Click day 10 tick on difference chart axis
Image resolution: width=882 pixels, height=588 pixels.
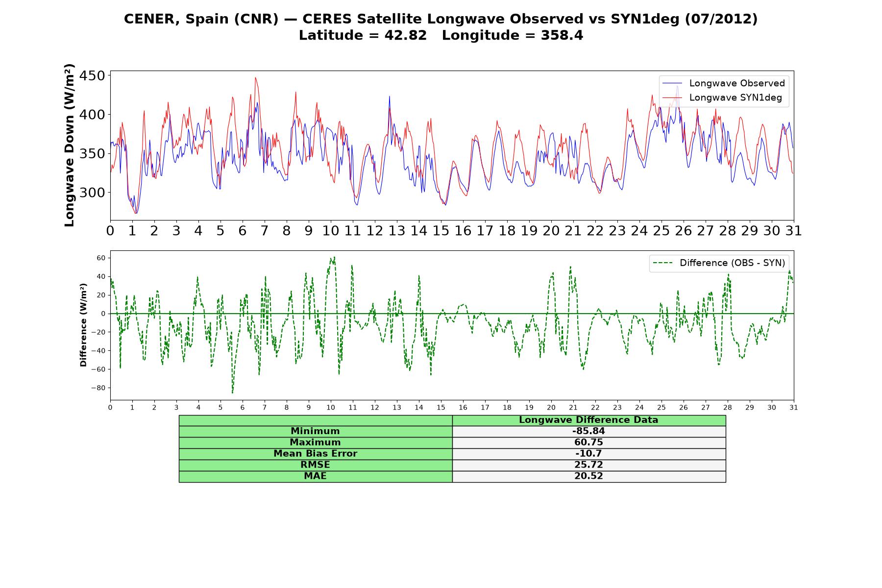331,407
